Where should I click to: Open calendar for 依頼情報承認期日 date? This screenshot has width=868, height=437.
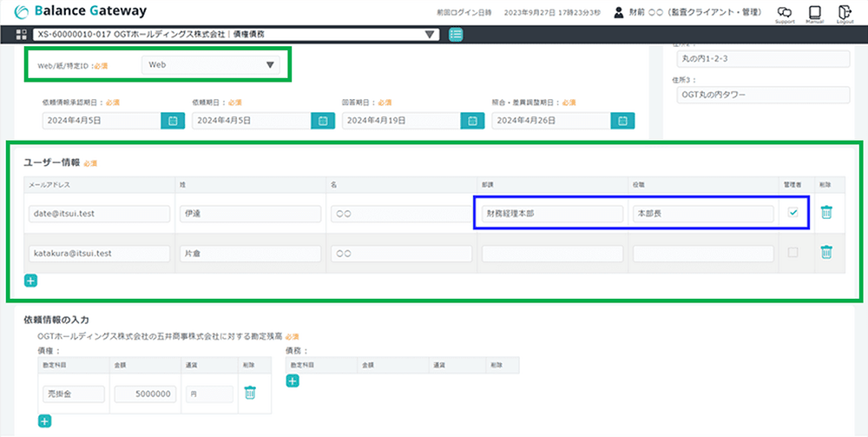[173, 121]
